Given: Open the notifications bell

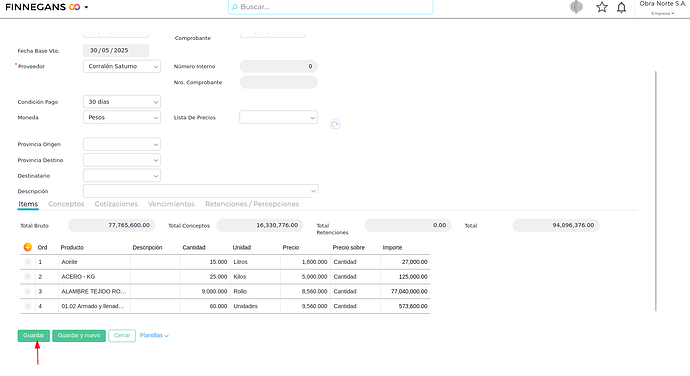Looking at the screenshot, I should [621, 7].
